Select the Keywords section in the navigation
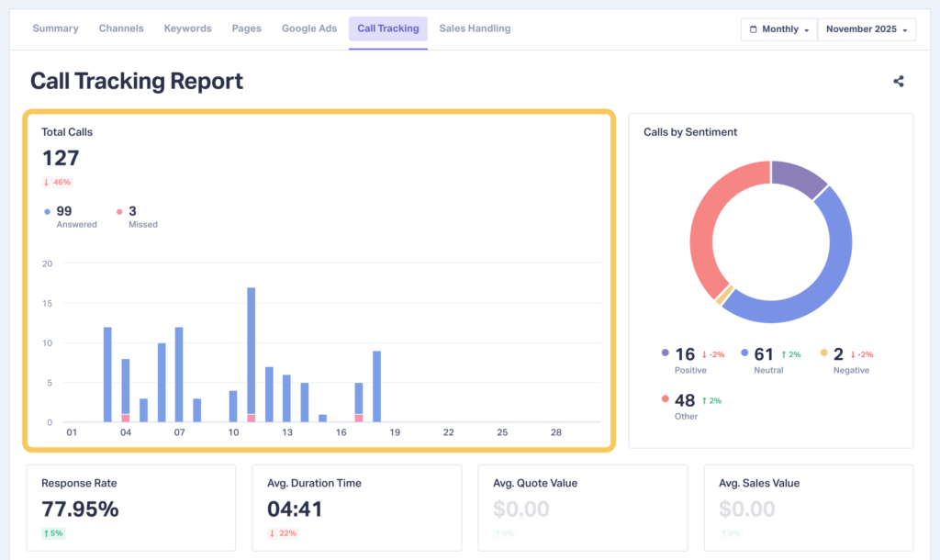 (187, 28)
